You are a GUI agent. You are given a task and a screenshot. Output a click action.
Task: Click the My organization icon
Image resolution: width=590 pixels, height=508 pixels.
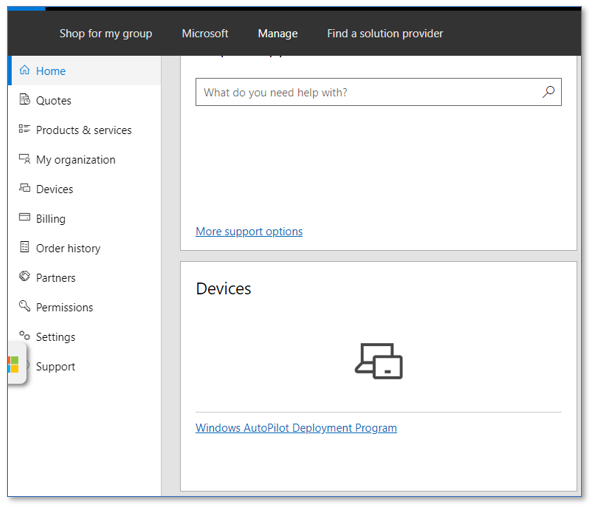pos(24,159)
